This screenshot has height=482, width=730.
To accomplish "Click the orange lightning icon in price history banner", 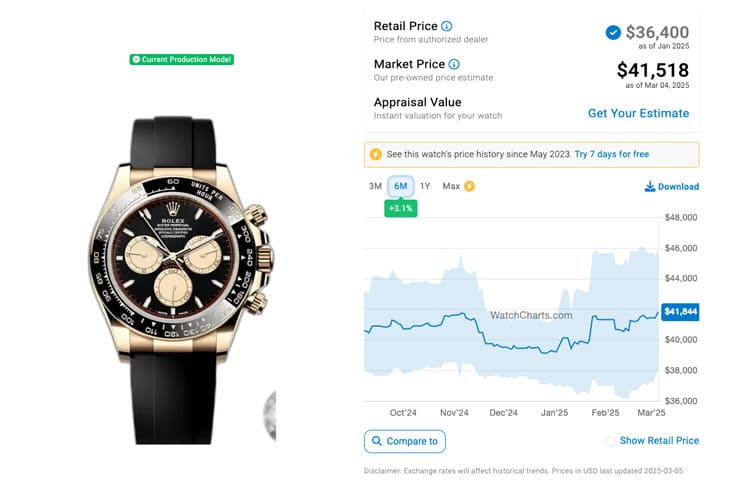I will coord(376,154).
